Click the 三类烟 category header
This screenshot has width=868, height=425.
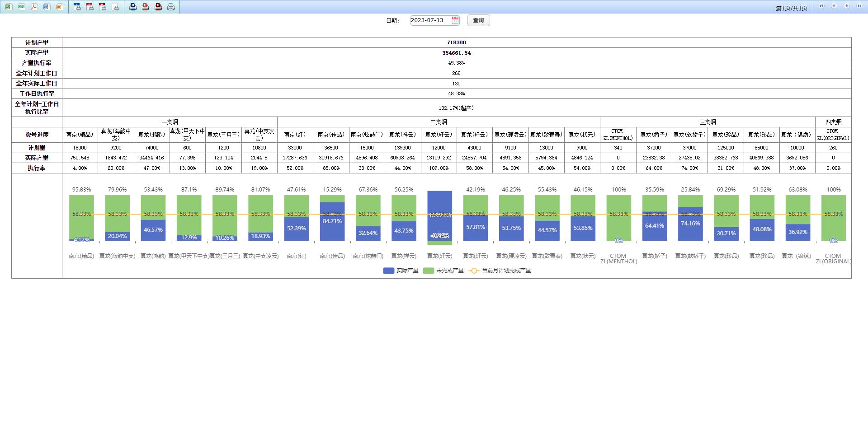pyautogui.click(x=708, y=122)
